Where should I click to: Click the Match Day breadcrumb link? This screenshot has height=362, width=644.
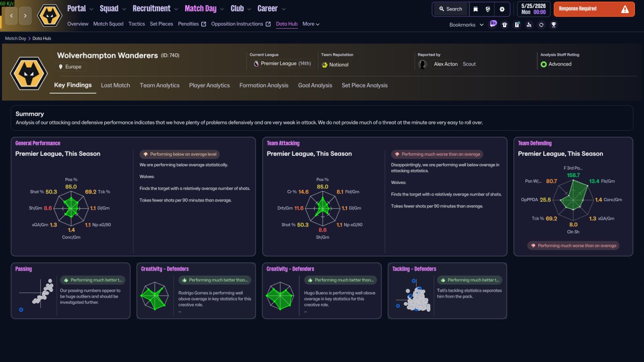tap(16, 38)
